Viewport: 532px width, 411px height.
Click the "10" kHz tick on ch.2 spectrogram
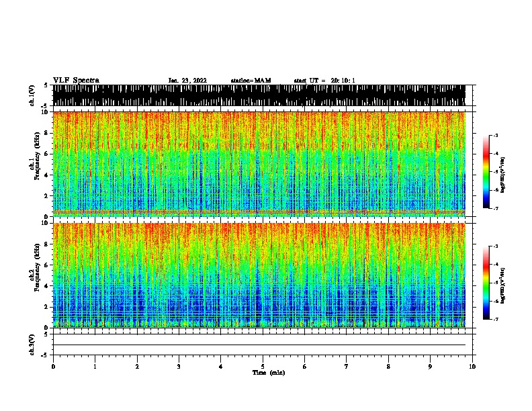(46, 223)
